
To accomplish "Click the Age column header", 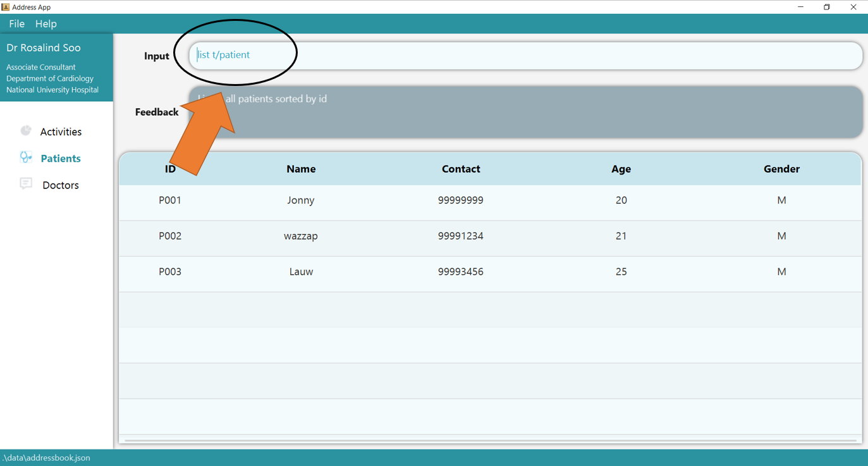I will tap(621, 169).
